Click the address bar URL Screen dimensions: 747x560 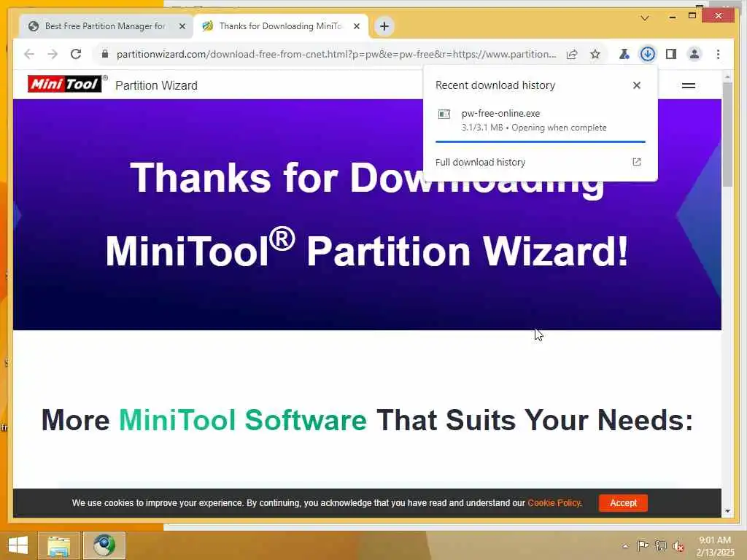(336, 54)
